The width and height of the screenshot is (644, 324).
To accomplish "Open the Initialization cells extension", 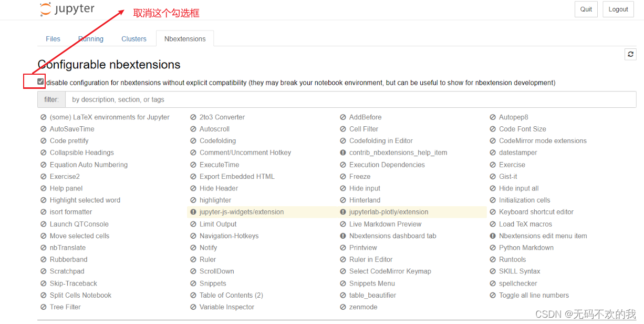I will tap(525, 200).
